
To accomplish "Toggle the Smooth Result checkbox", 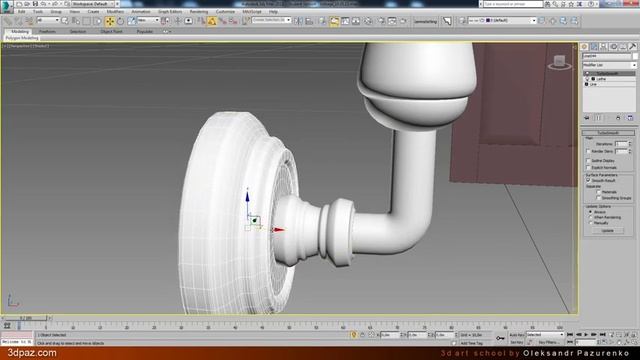I will click(588, 180).
